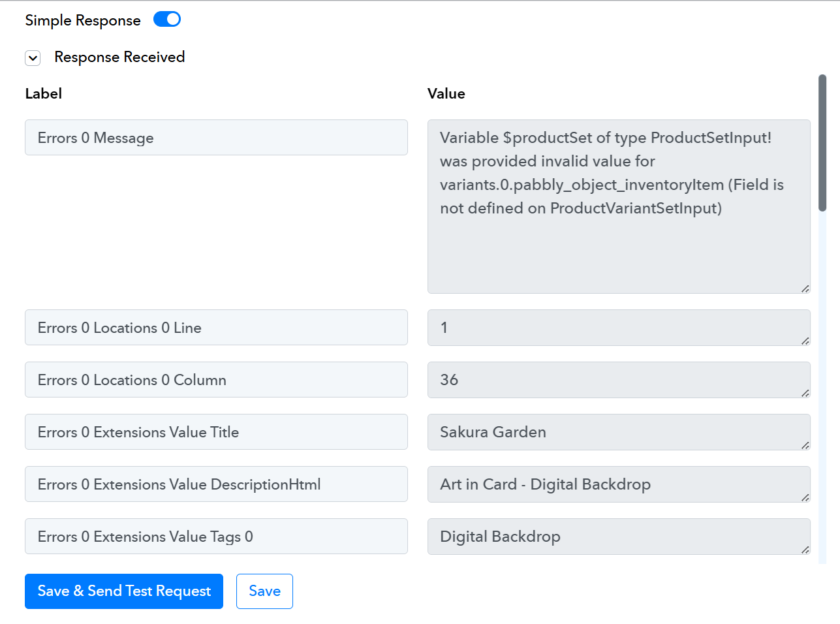Click the Errors 0 Locations 0 Line label

point(216,328)
